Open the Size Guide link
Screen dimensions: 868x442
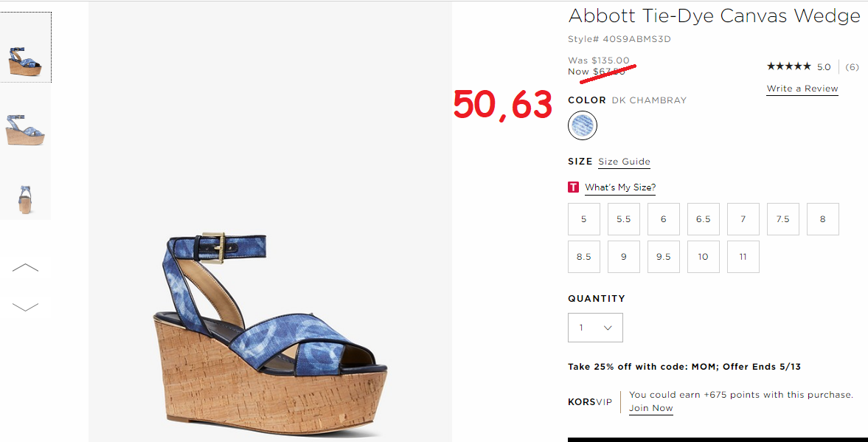pyautogui.click(x=624, y=162)
